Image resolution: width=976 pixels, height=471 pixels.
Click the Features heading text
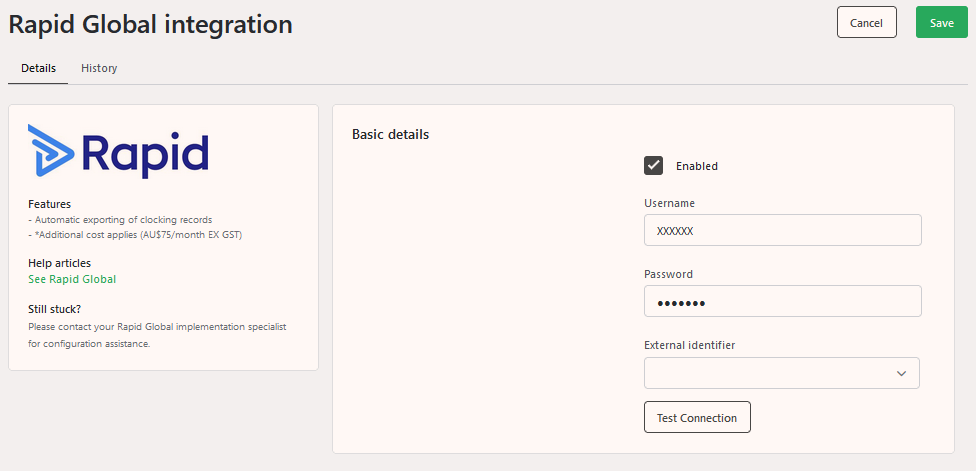pos(49,204)
